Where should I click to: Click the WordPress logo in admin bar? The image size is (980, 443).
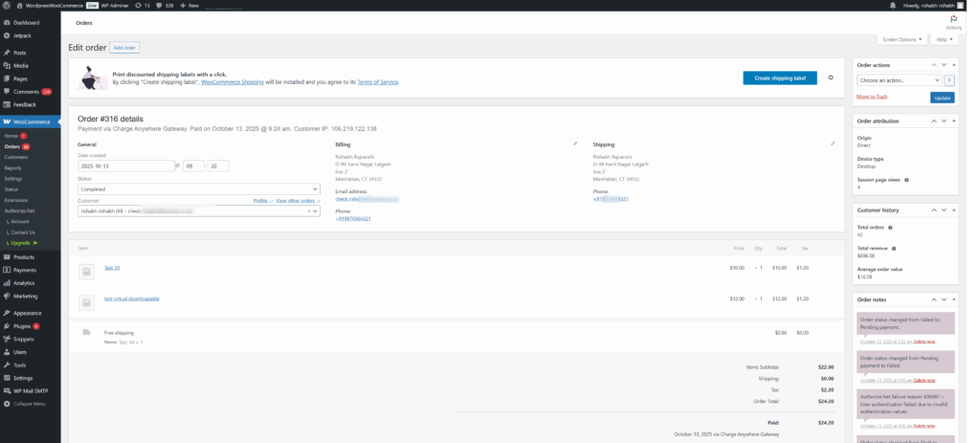point(6,5)
